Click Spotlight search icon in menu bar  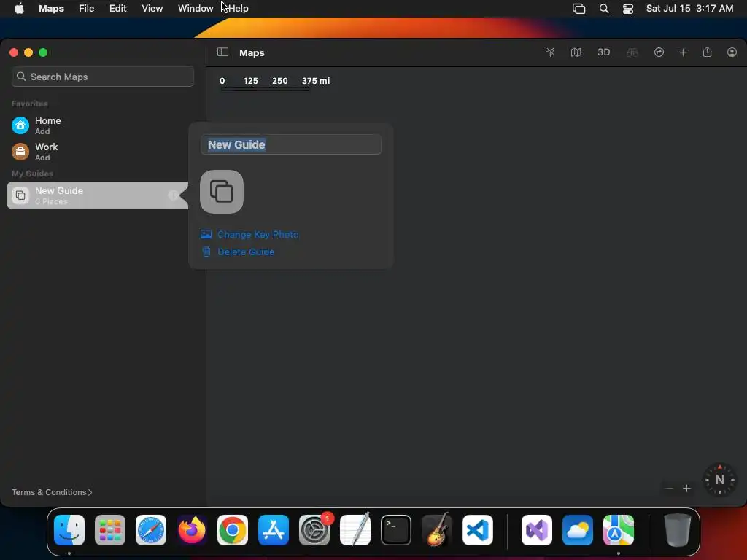pyautogui.click(x=603, y=9)
